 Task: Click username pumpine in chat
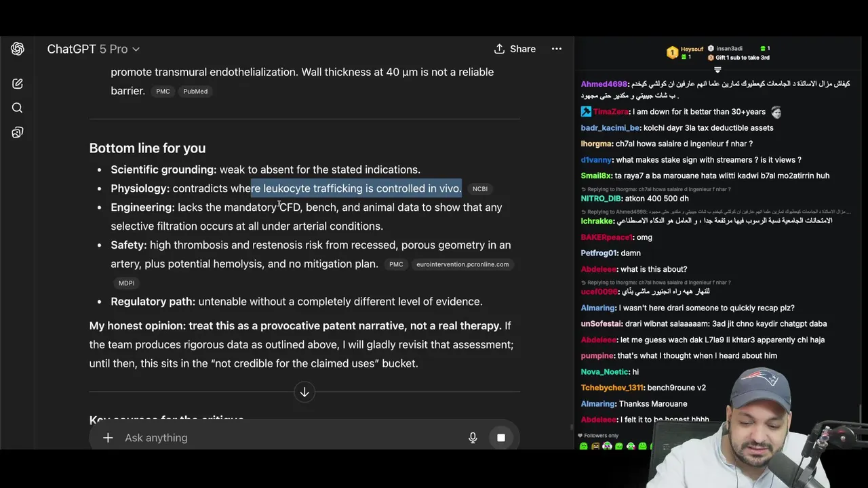point(597,355)
